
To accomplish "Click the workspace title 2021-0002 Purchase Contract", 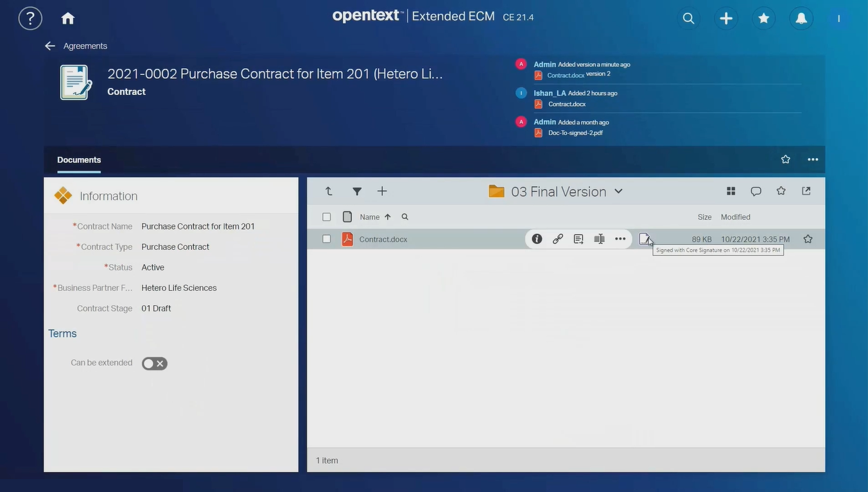I will [275, 73].
